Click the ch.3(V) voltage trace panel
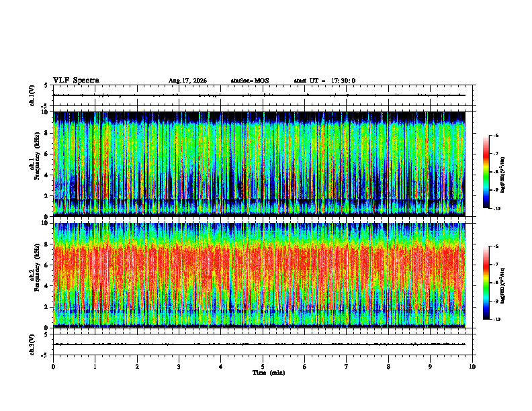532x411 pixels. (x=263, y=345)
